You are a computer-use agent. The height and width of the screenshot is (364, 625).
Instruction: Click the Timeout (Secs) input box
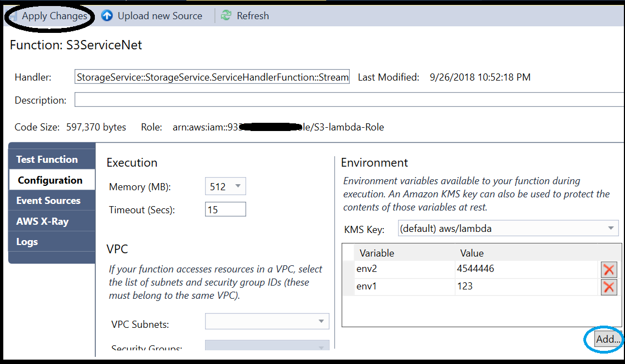[225, 209]
